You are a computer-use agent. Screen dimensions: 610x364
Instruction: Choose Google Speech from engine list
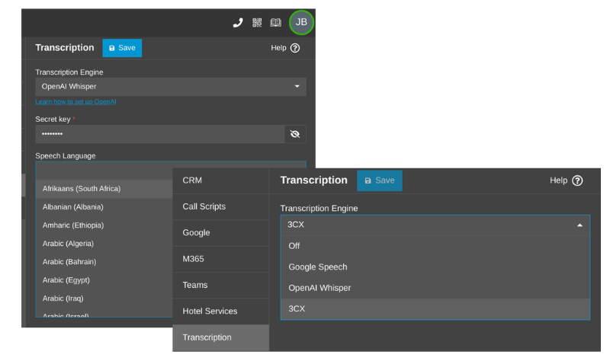317,267
